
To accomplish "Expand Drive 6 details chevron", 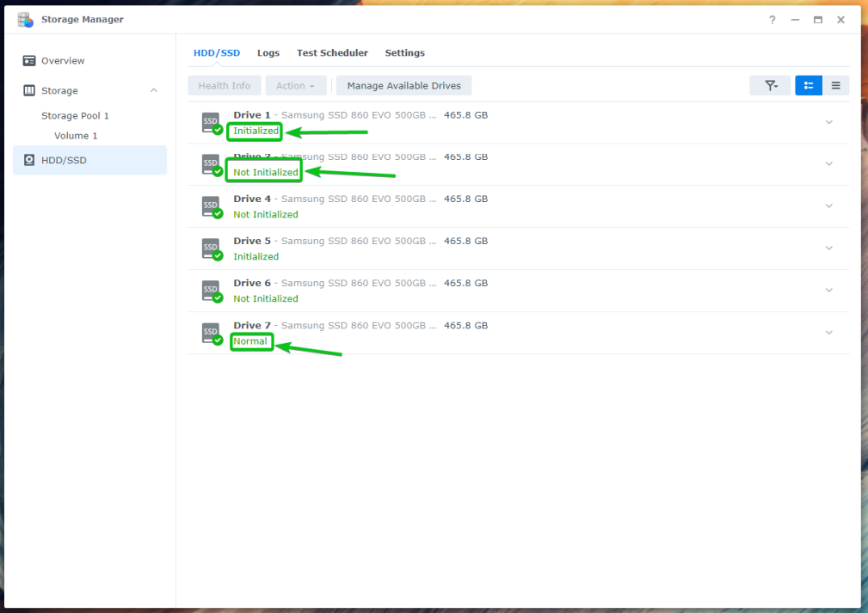I will (828, 291).
